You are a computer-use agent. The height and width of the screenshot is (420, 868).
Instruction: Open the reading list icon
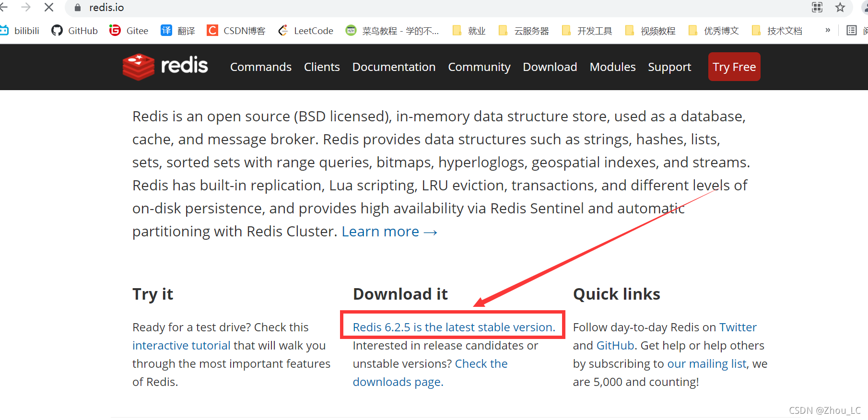click(852, 30)
